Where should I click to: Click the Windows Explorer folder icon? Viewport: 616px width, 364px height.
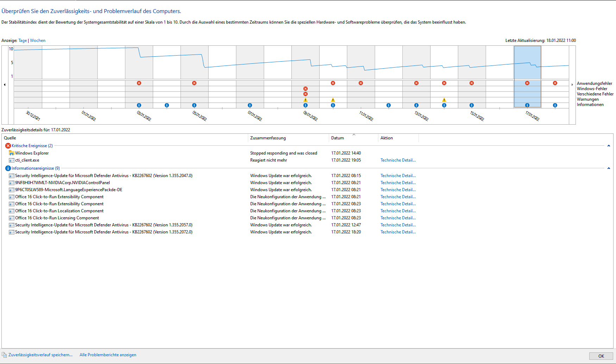click(x=12, y=153)
